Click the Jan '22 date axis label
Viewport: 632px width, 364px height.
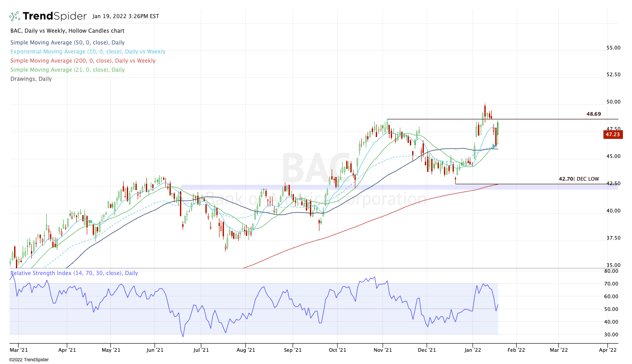pyautogui.click(x=473, y=350)
